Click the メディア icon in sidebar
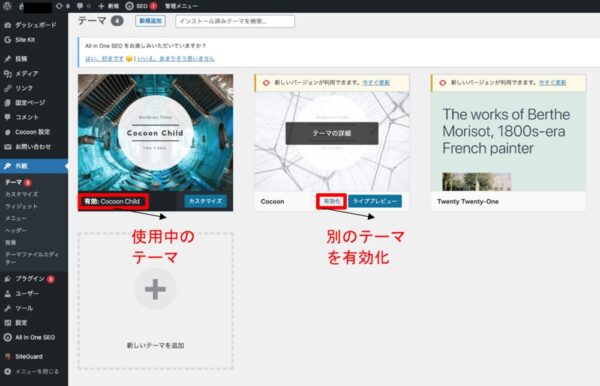 8,73
